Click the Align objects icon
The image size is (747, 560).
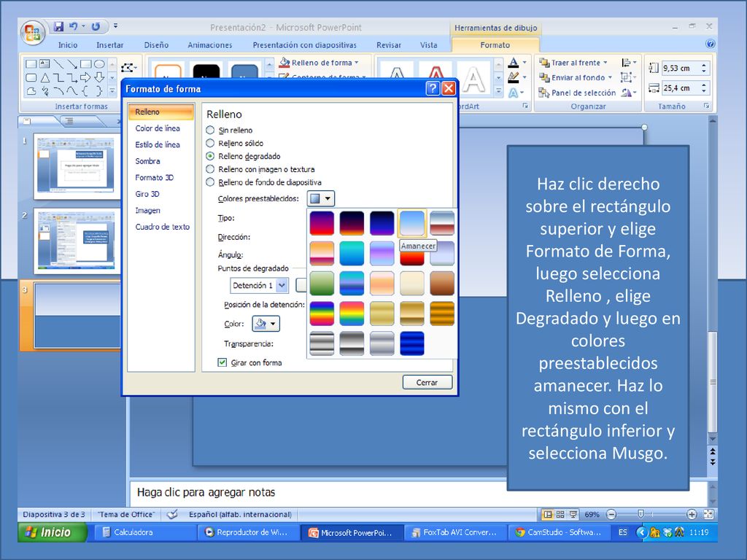click(626, 63)
